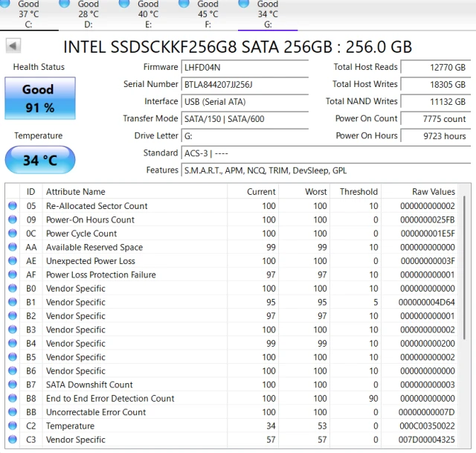Click status dot for C2 Temperature row
Image resolution: width=476 pixels, height=453 pixels.
(x=13, y=425)
